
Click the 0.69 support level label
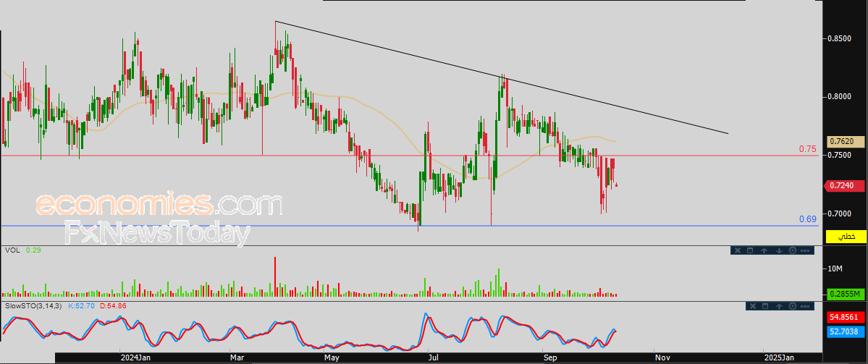(808, 219)
